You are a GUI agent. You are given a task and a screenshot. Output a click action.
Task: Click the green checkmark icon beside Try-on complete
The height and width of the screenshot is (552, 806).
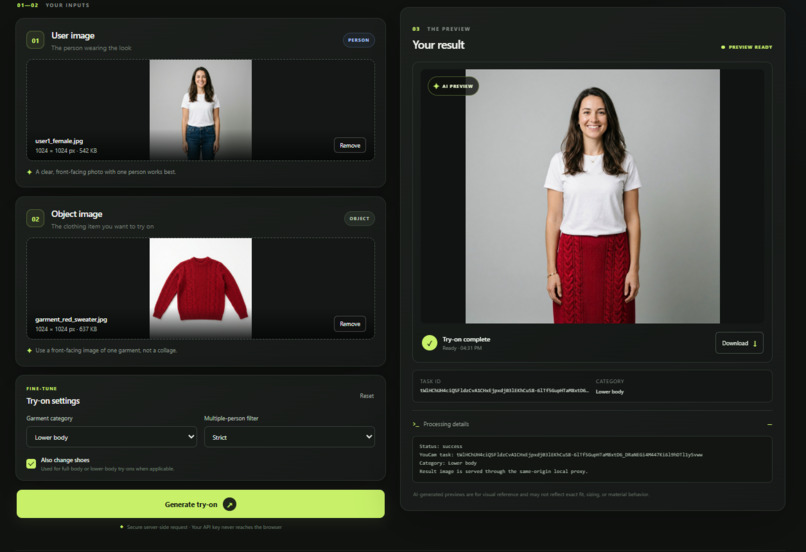429,343
